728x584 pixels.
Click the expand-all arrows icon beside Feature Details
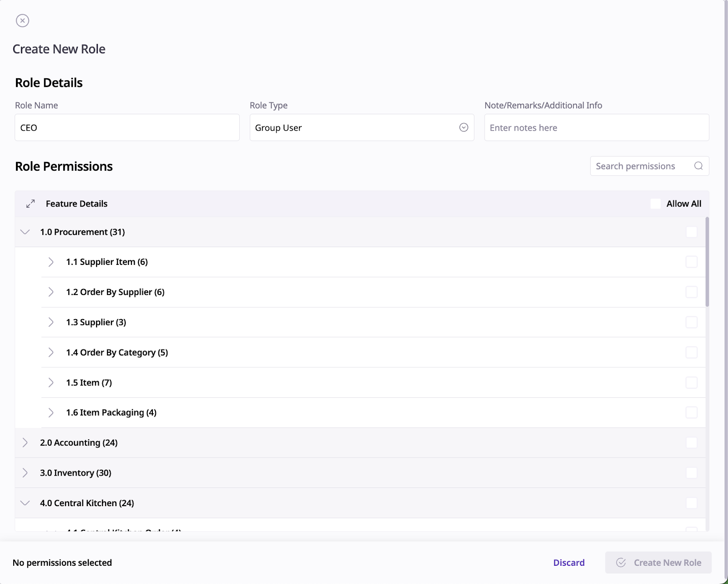[30, 204]
